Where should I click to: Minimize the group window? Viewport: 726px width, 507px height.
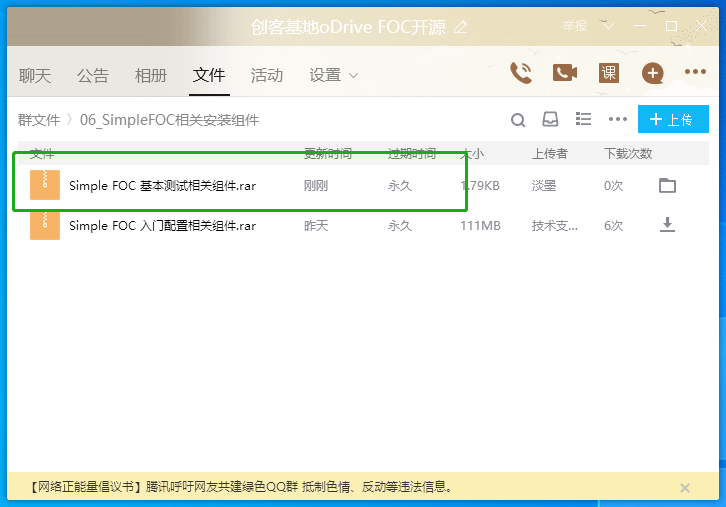639,26
